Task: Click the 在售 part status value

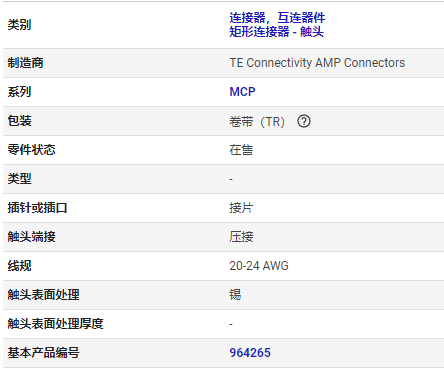Action: (x=241, y=150)
